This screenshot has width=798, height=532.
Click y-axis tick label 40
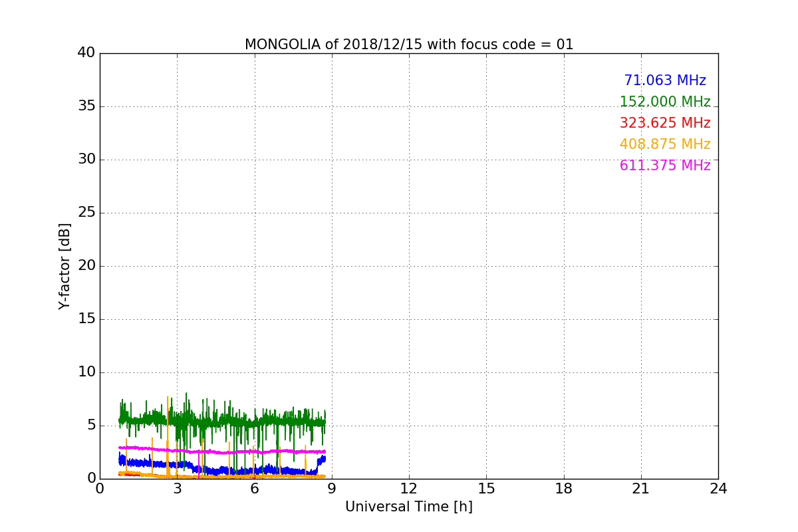(86, 53)
